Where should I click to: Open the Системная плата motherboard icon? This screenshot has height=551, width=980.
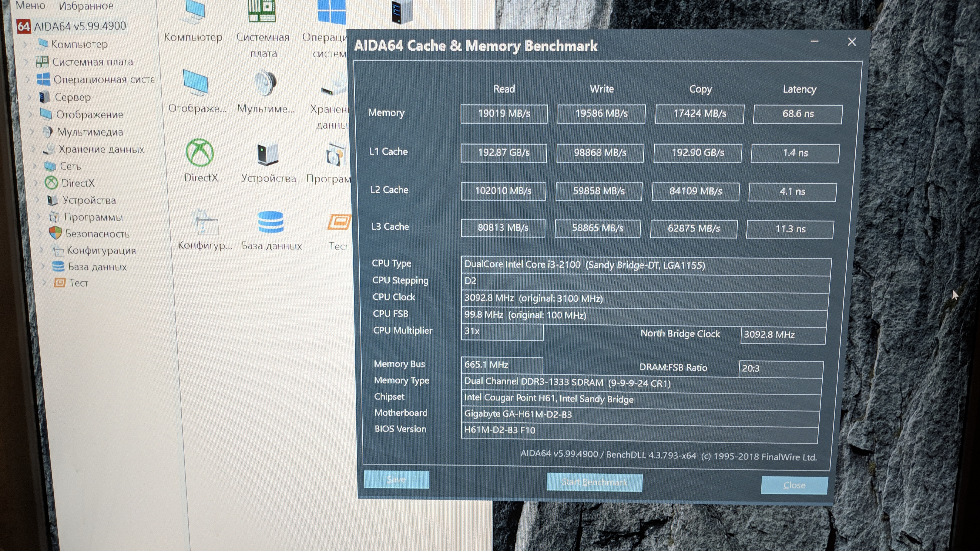(262, 11)
